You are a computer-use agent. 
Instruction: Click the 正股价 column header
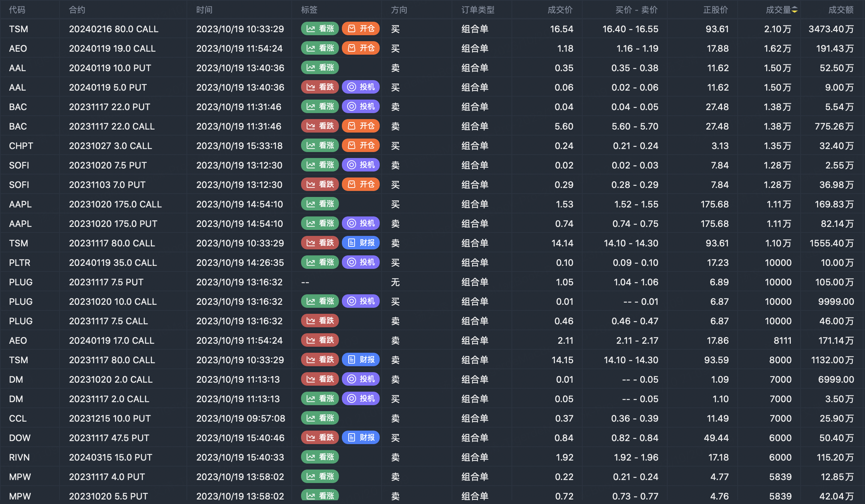point(716,10)
